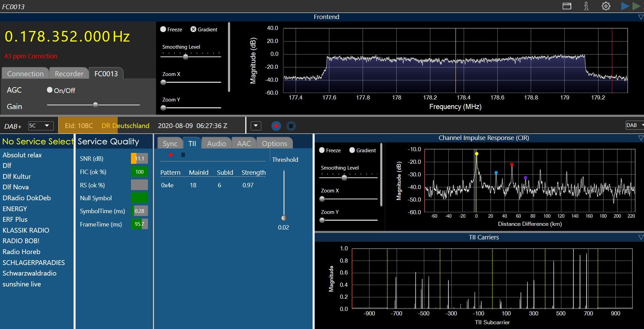
Task: Open the 5C channel dropdown
Action: [x=40, y=126]
